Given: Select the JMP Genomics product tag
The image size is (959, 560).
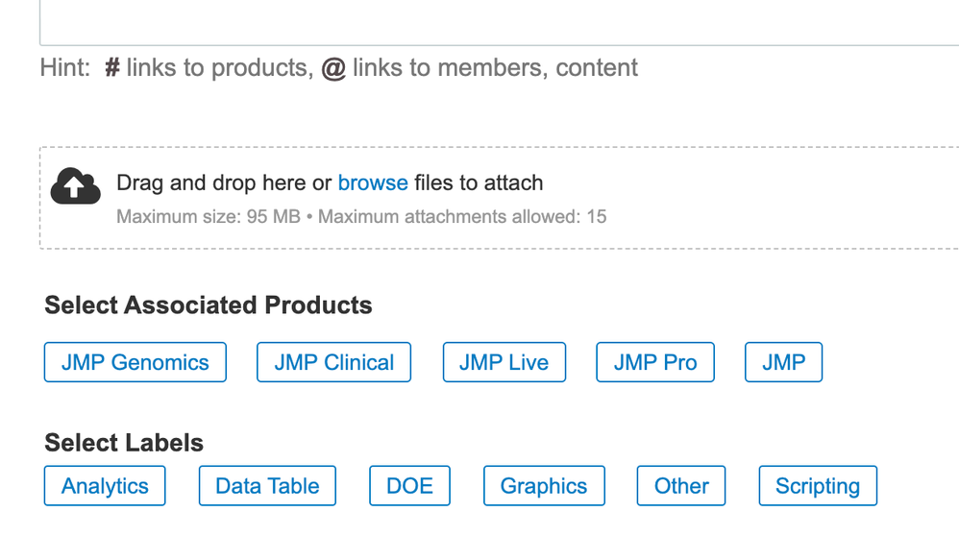Looking at the screenshot, I should 135,362.
